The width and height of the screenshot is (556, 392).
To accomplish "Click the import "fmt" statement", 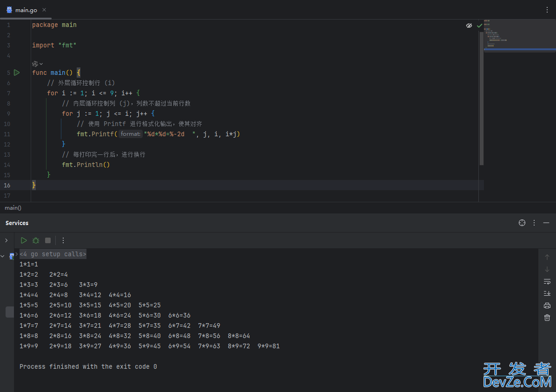I will click(x=54, y=46).
